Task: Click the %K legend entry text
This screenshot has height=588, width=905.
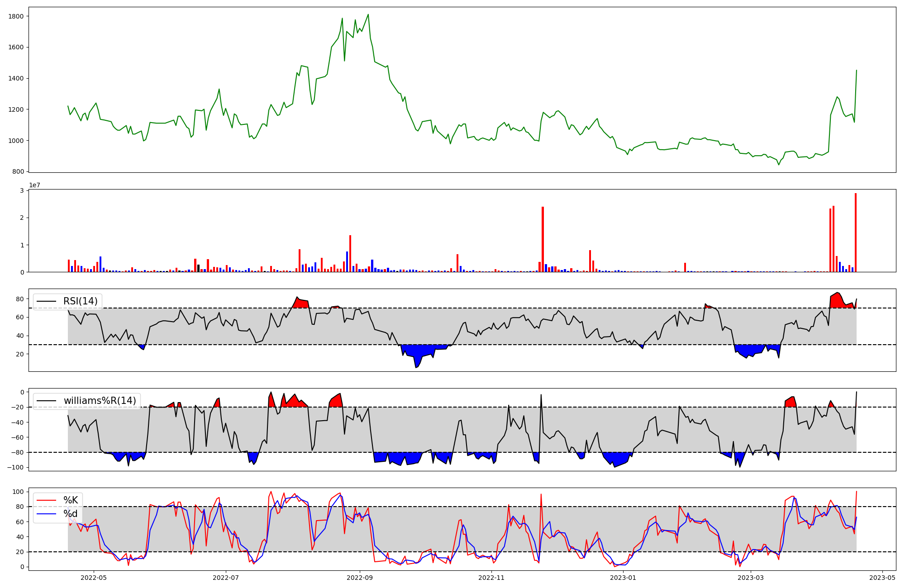Action: (71, 500)
